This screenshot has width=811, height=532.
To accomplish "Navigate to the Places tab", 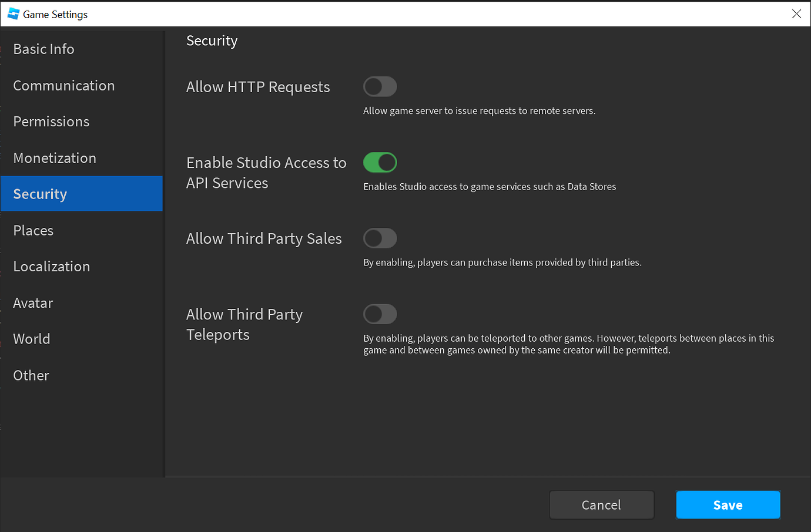I will click(33, 231).
